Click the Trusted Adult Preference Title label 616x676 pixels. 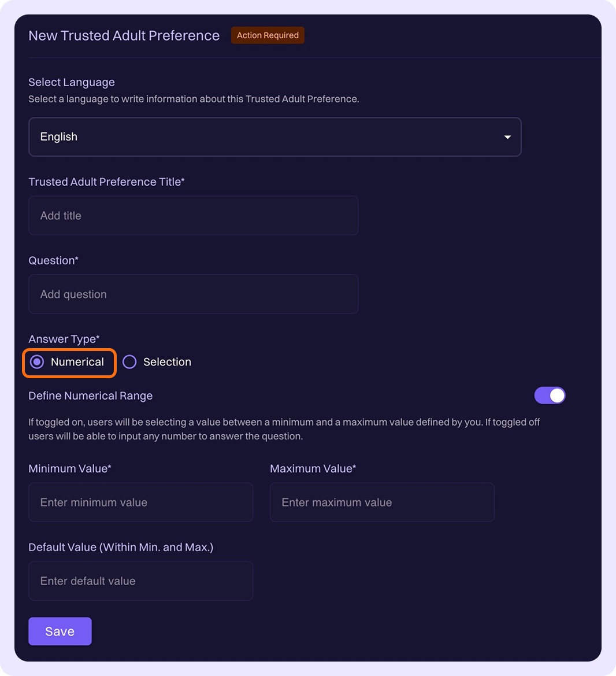pyautogui.click(x=106, y=182)
